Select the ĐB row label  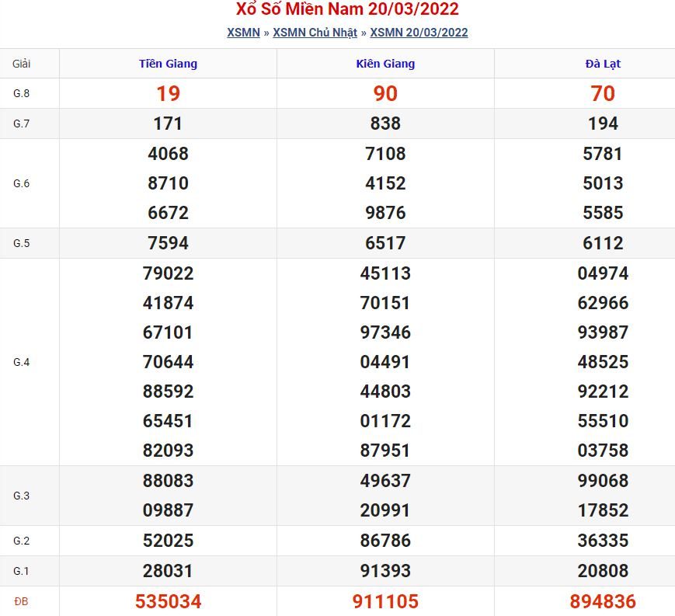coord(22,601)
